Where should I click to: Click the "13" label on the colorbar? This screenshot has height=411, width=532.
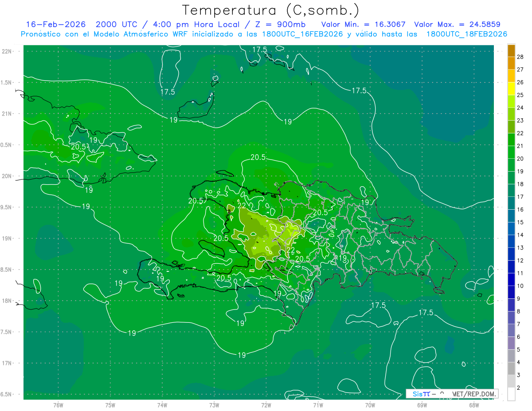pyautogui.click(x=520, y=247)
